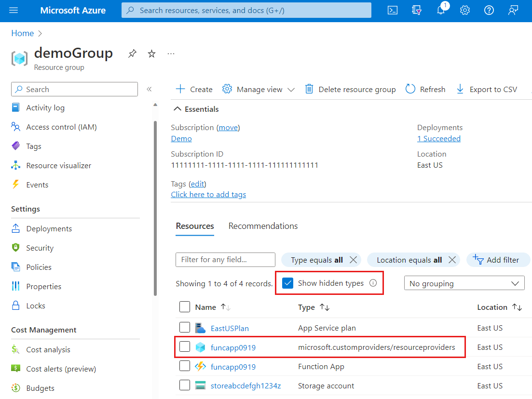Check the select-all resources checkbox
Image resolution: width=532 pixels, height=399 pixels.
click(x=185, y=306)
